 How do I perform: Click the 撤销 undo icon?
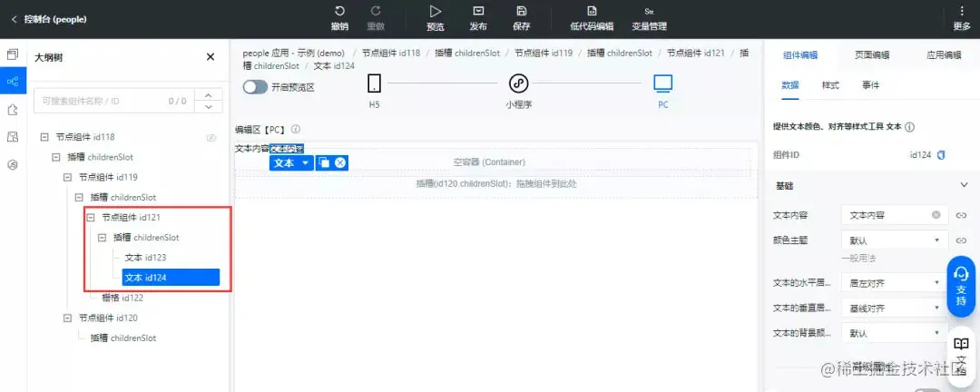tap(339, 11)
